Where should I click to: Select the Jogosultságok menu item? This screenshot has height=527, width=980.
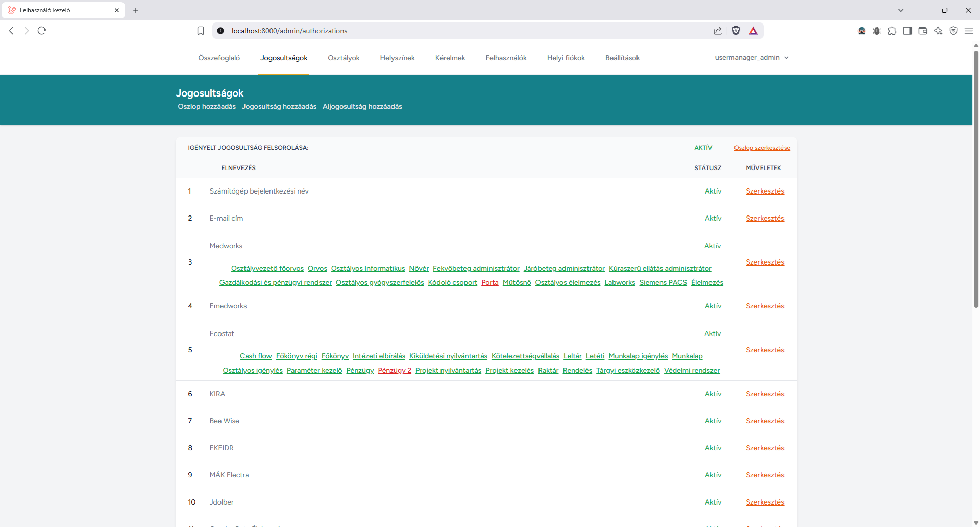[x=284, y=58]
